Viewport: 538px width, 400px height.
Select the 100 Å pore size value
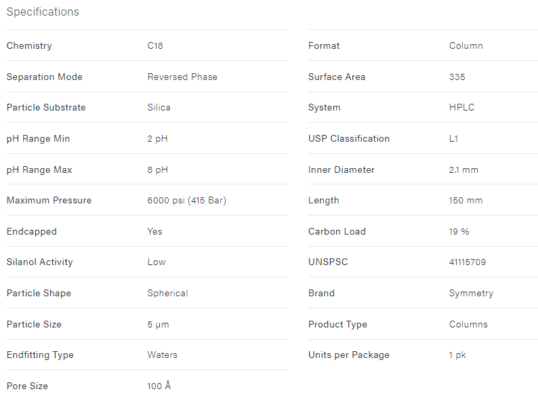pyautogui.click(x=159, y=386)
